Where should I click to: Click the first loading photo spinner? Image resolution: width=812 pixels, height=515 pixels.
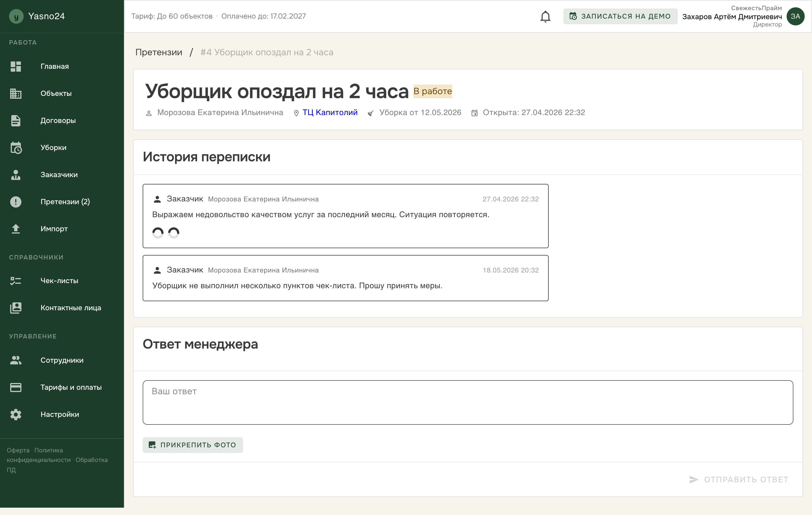click(x=158, y=233)
